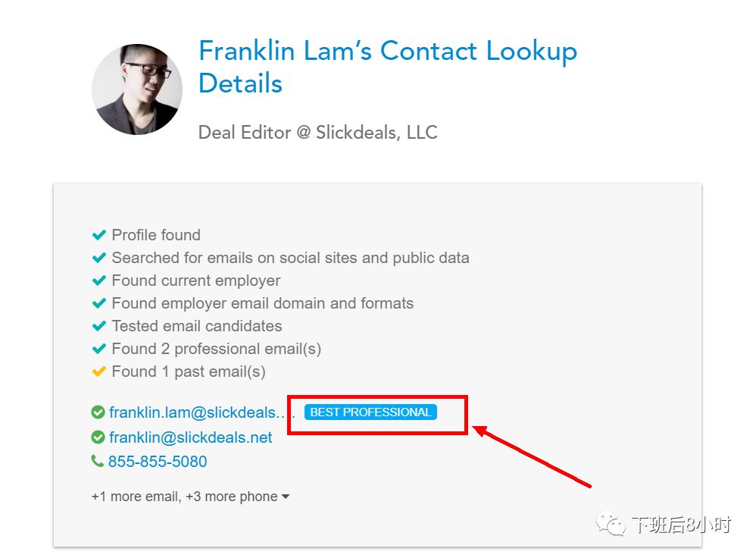Click the BEST PROFESSIONAL badge
The height and width of the screenshot is (558, 756).
[370, 412]
